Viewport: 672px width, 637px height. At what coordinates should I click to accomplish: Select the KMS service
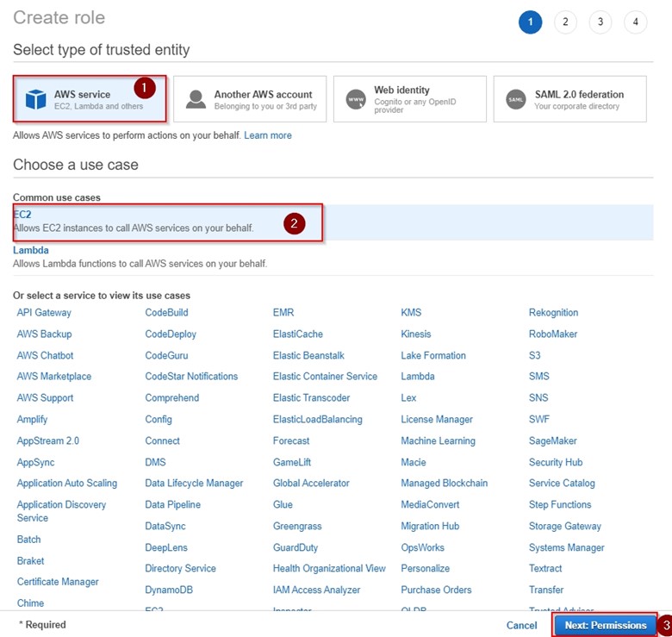coord(411,313)
